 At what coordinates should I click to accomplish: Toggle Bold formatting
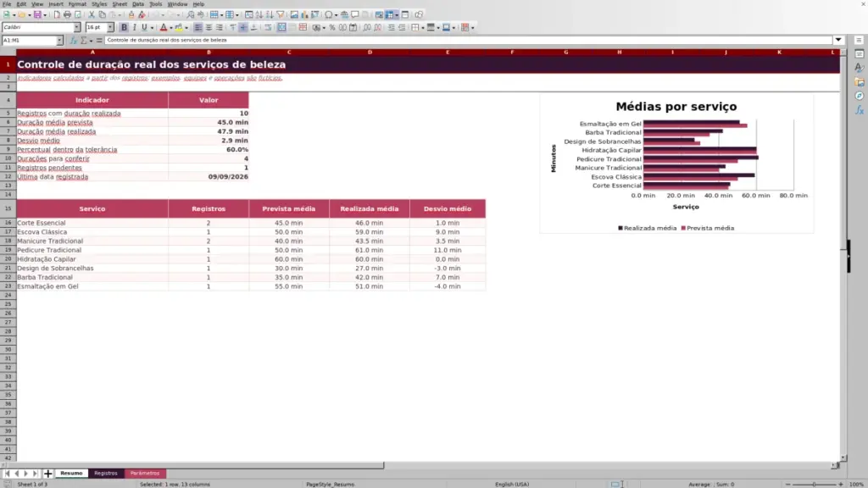tap(124, 27)
